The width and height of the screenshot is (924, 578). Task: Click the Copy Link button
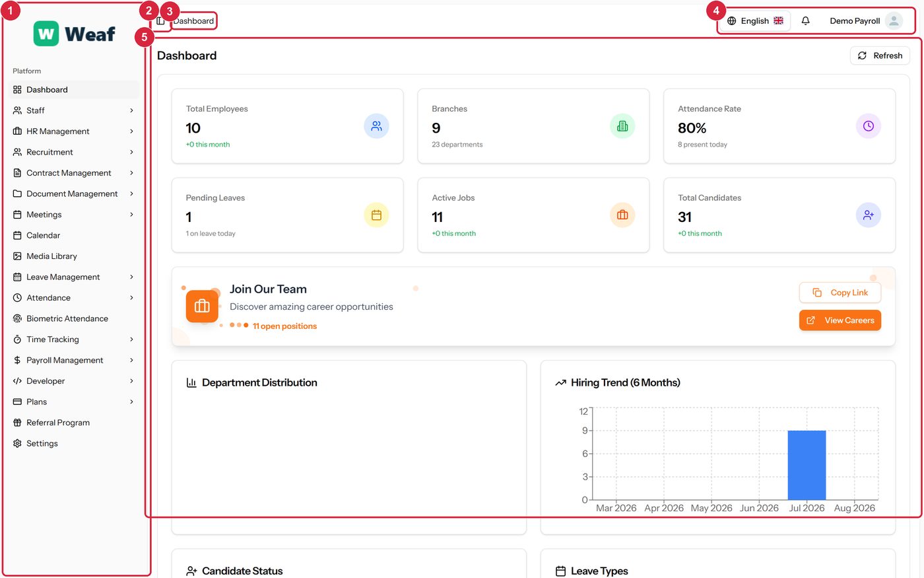[x=840, y=293]
